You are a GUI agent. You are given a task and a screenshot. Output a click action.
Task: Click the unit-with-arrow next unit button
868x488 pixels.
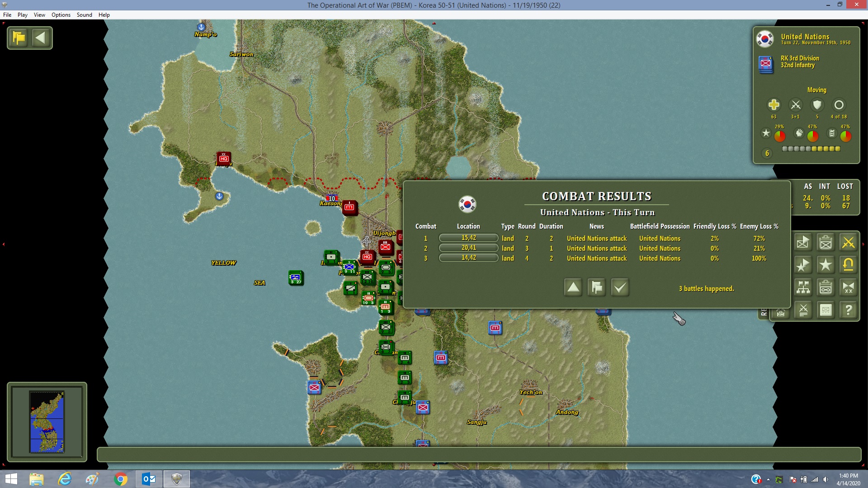[803, 243]
